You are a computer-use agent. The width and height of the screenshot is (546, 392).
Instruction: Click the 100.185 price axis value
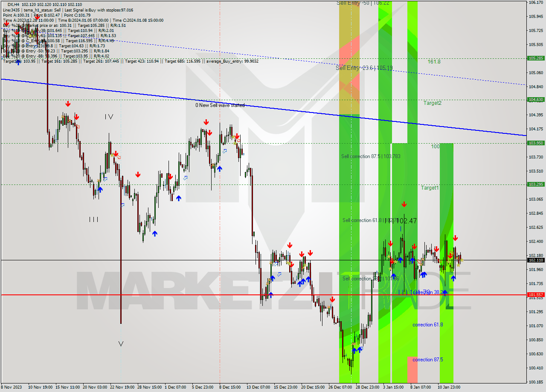click(536, 382)
